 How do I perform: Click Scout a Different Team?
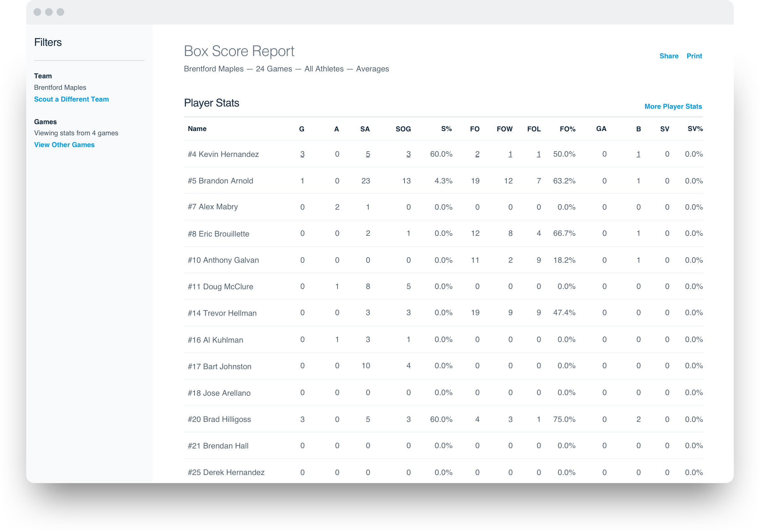coord(71,99)
